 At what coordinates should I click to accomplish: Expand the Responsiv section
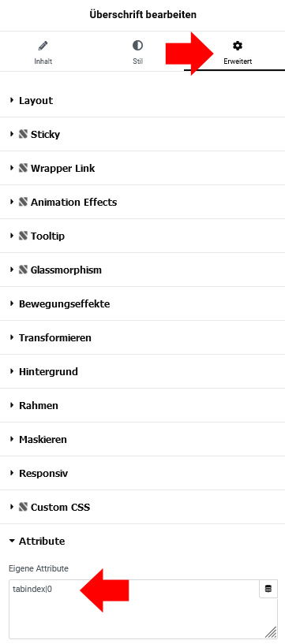[142, 473]
